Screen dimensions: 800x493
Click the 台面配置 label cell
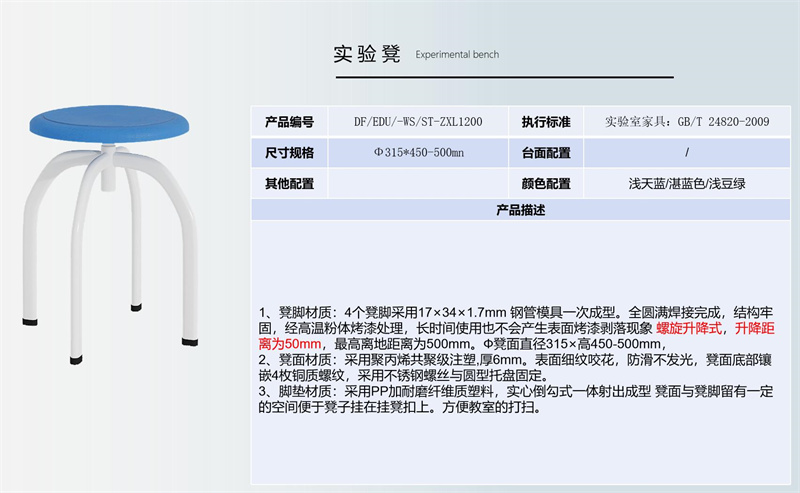coord(545,153)
